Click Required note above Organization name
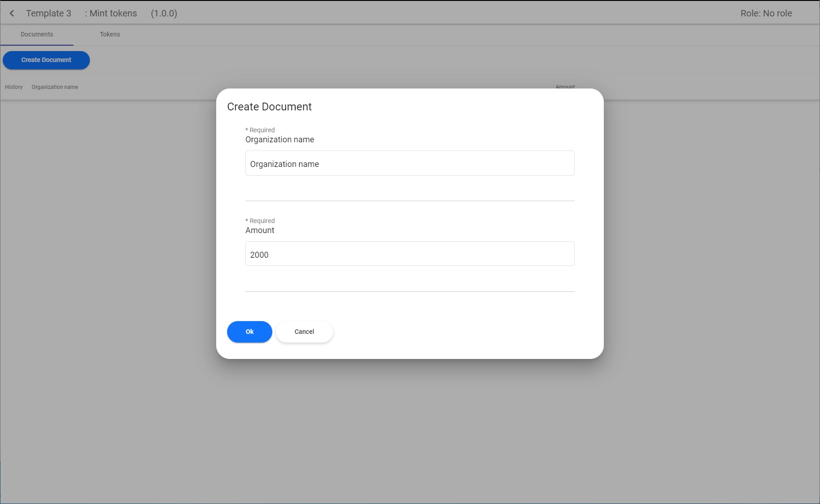 click(x=260, y=130)
